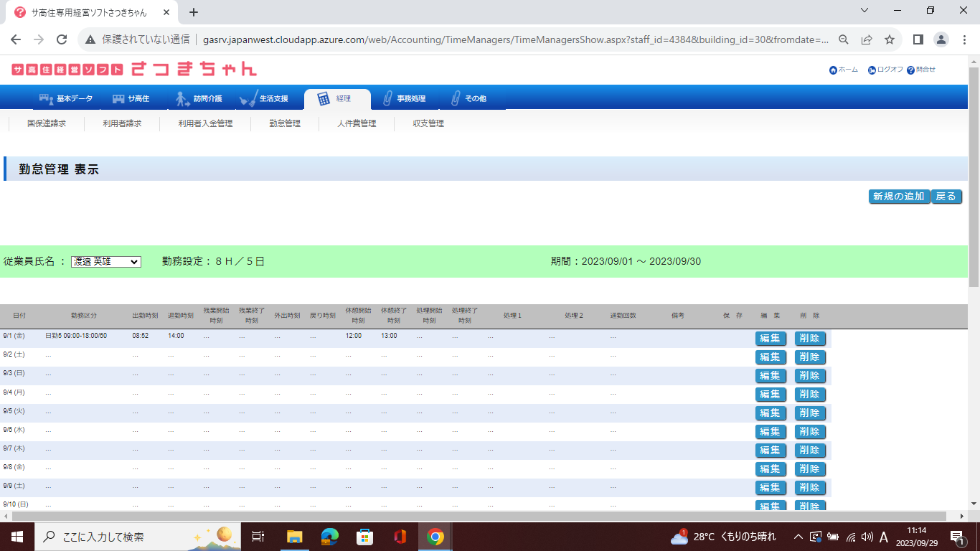
Task: Open the 勤怠管理 submenu item
Action: [285, 123]
